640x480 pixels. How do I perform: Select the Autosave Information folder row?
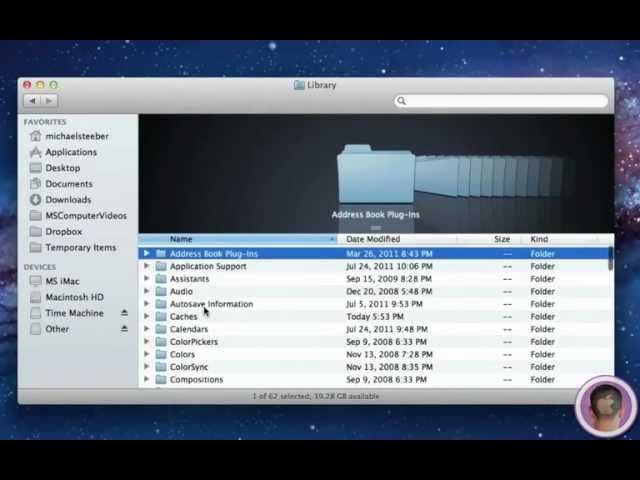coord(211,304)
